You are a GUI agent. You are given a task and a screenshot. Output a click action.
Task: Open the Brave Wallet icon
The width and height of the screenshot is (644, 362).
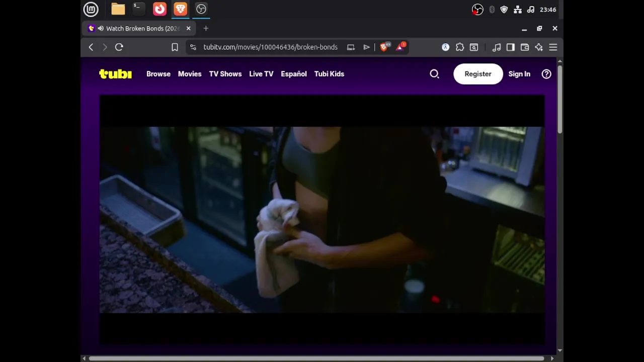coord(525,47)
